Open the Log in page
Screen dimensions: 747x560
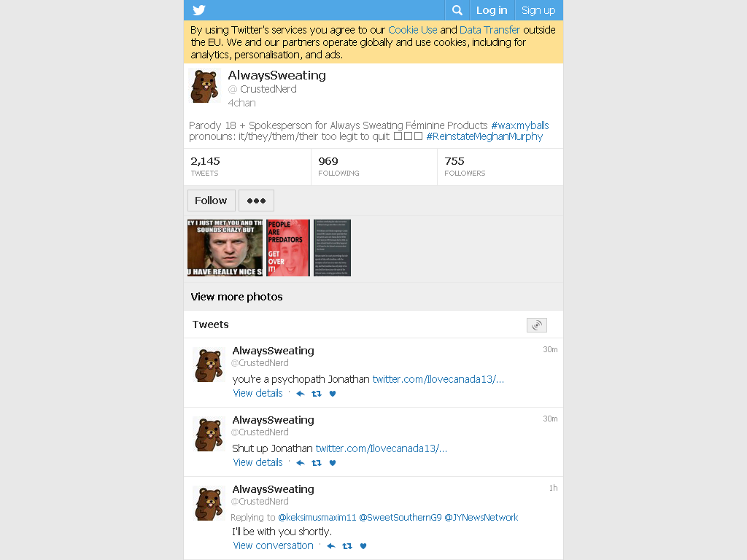pos(492,10)
